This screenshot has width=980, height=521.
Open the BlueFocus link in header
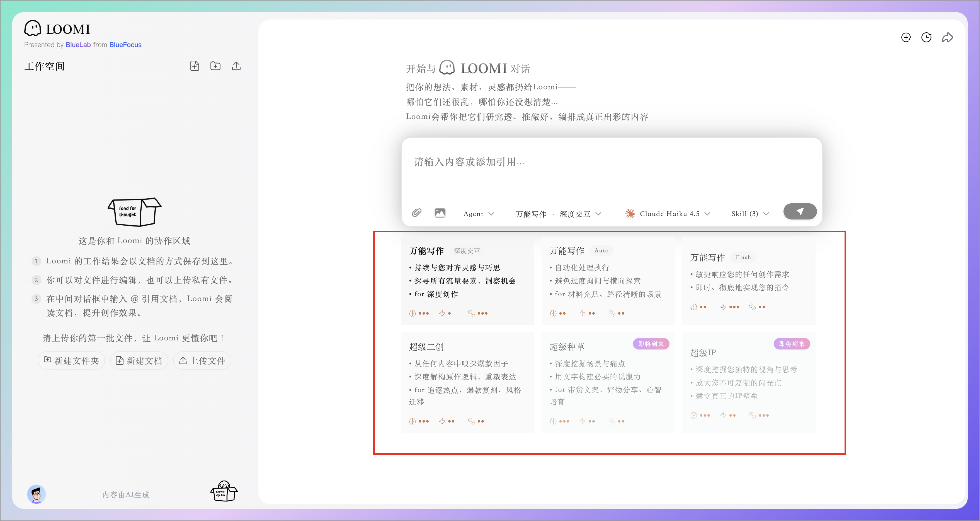coord(125,45)
